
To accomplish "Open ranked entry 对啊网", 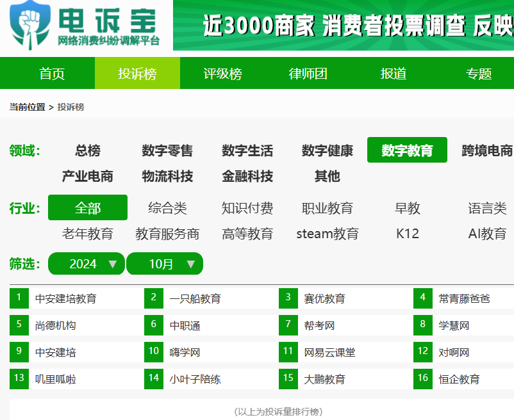I will pyautogui.click(x=454, y=352).
